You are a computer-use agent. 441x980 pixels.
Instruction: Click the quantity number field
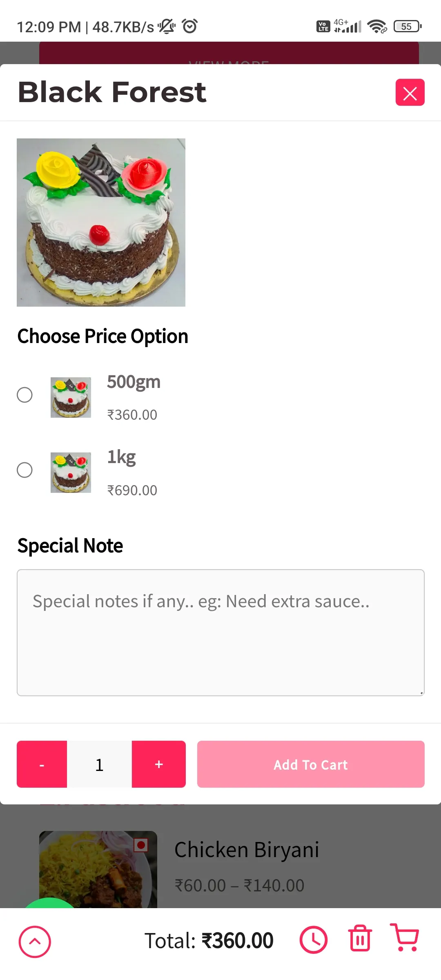(99, 764)
